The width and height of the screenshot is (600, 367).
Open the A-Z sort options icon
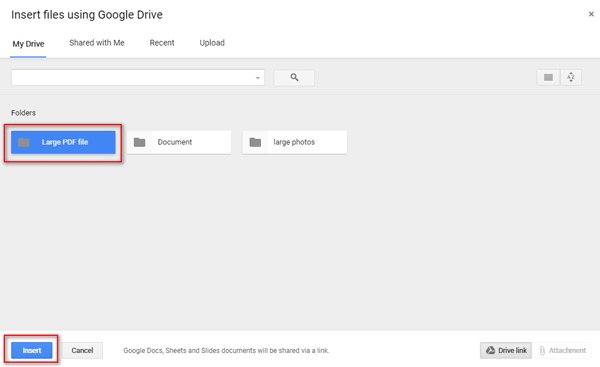click(x=571, y=78)
